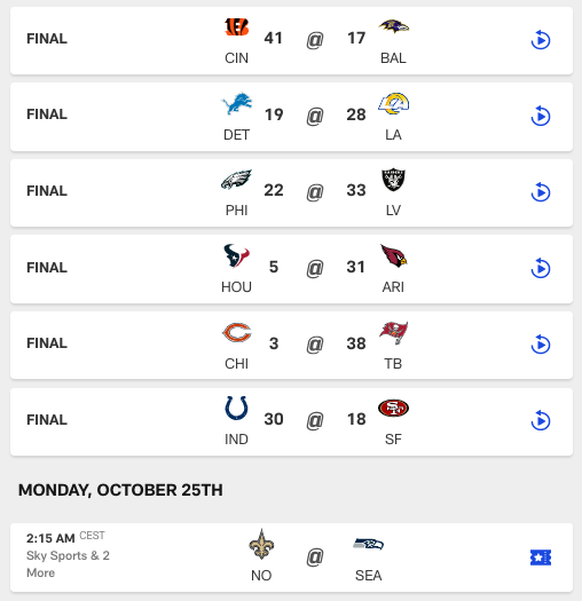Click the Sky Sports & 2 More link

68,564
